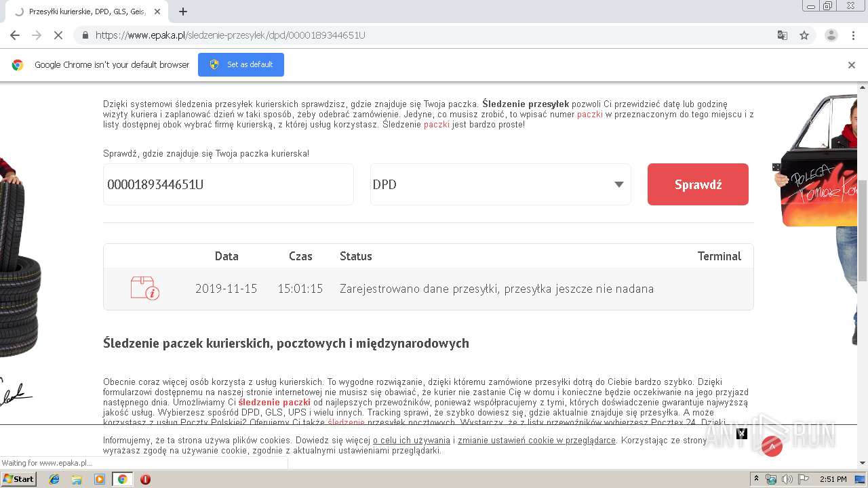Open the Chrome profile avatar
Image resolution: width=868 pixels, height=488 pixels.
831,35
